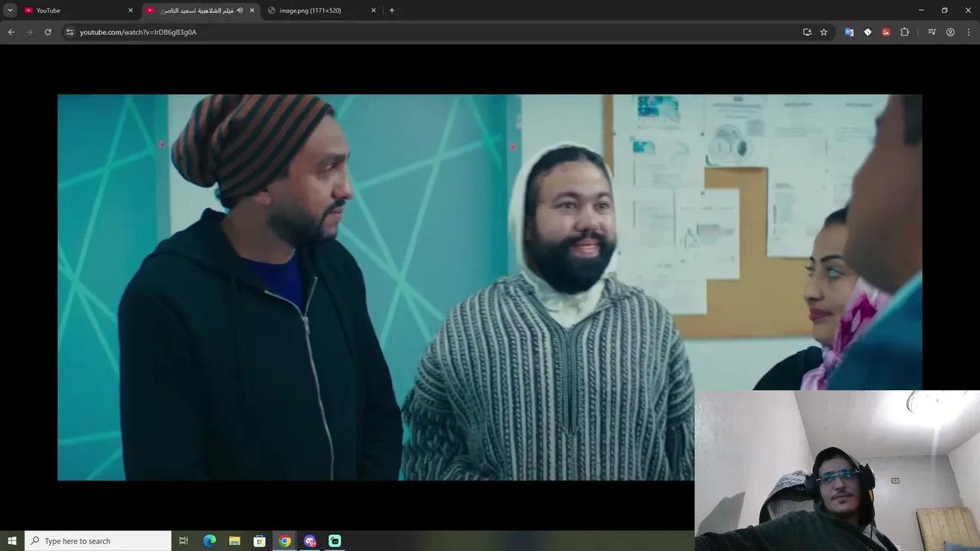Go back to previous page

tap(11, 32)
